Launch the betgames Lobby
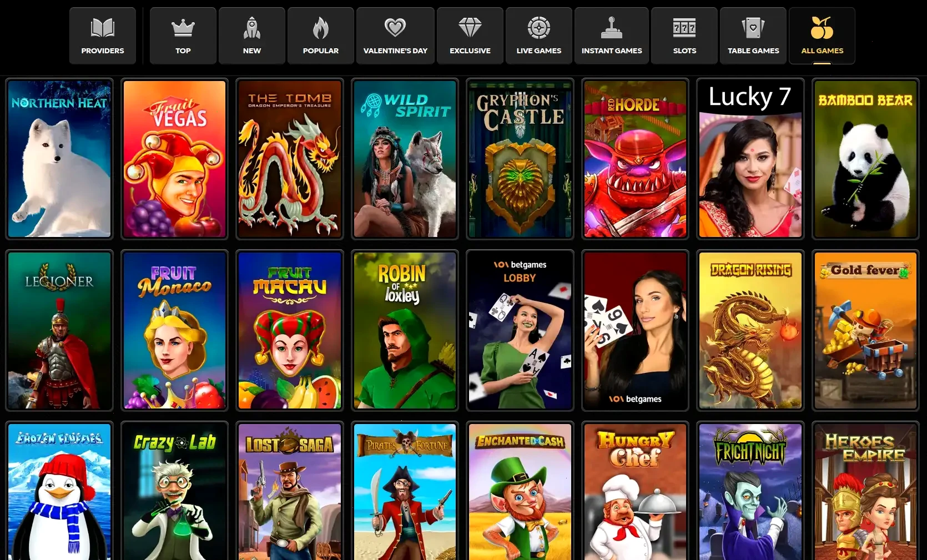 [520, 331]
